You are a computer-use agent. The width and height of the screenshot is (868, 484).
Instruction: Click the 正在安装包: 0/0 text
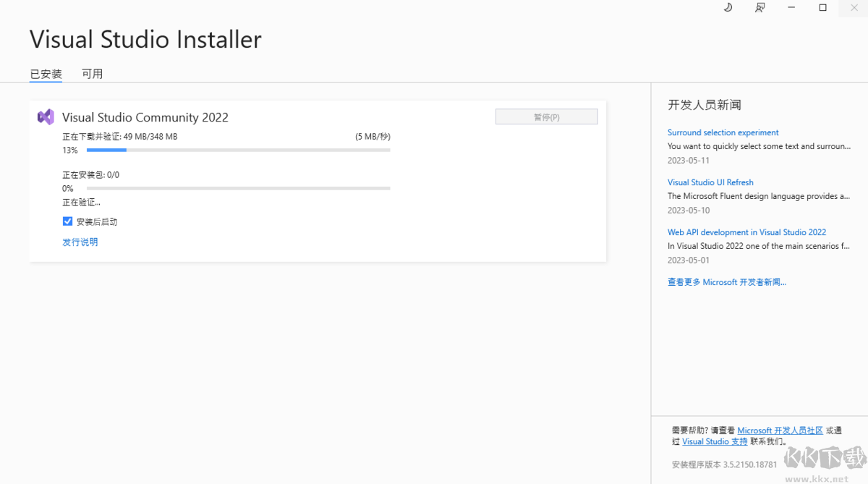point(91,174)
